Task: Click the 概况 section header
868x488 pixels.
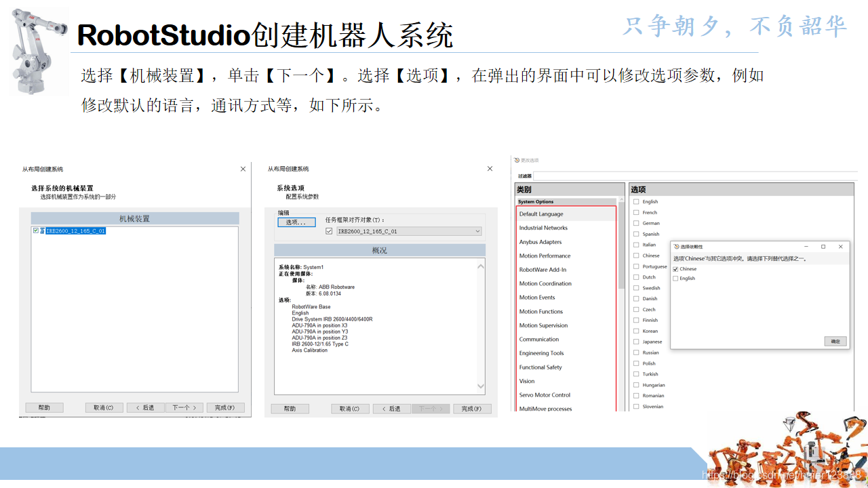Action: 380,250
